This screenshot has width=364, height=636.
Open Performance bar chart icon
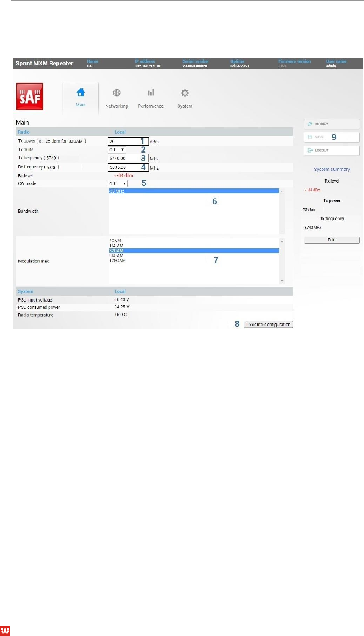(x=150, y=93)
